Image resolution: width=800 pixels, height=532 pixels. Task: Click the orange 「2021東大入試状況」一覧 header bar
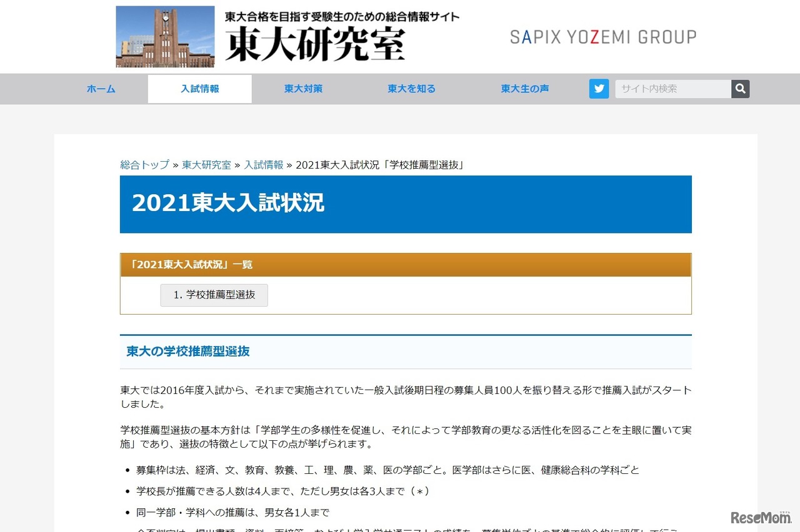(x=406, y=264)
